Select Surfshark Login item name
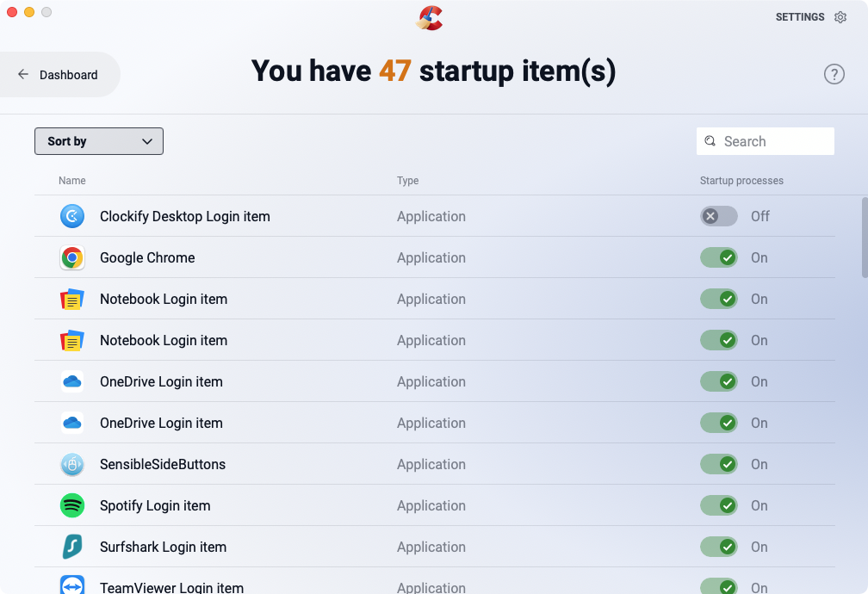This screenshot has width=868, height=594. tap(164, 547)
